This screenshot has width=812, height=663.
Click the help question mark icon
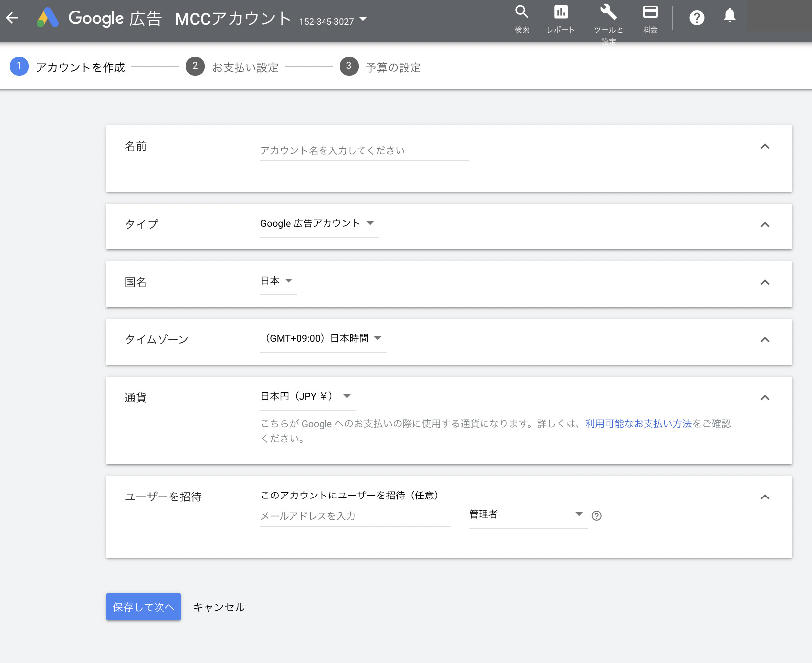697,18
